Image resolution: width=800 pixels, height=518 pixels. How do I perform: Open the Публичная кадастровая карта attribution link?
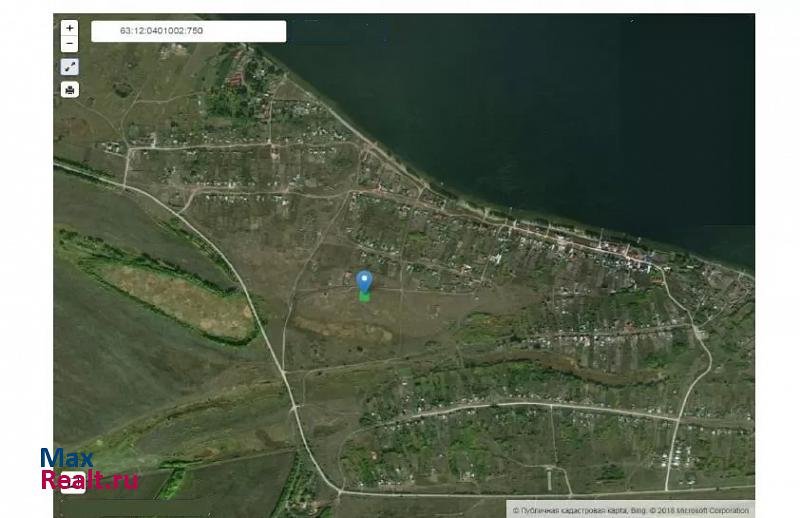pos(570,510)
